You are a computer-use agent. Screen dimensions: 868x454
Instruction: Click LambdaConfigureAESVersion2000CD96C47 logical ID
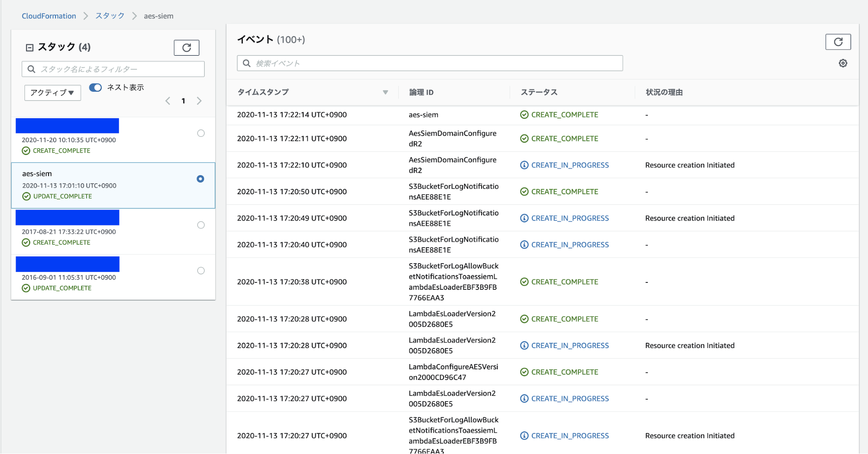(453, 372)
